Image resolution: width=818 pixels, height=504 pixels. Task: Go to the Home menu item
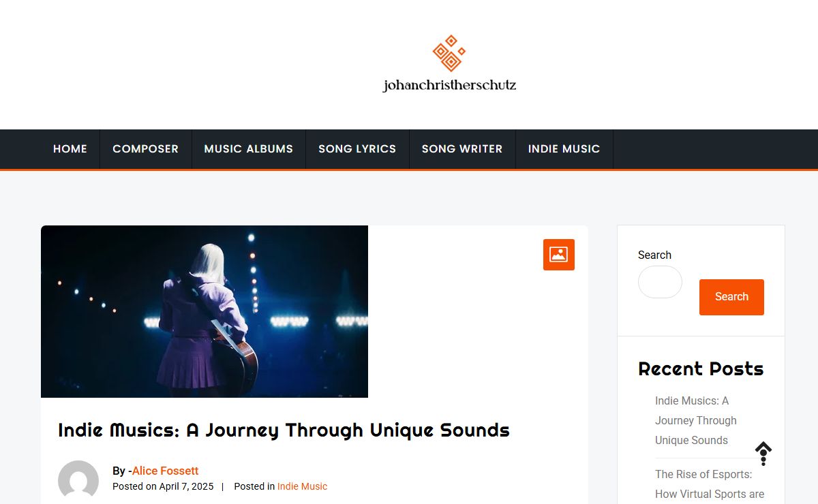(70, 148)
